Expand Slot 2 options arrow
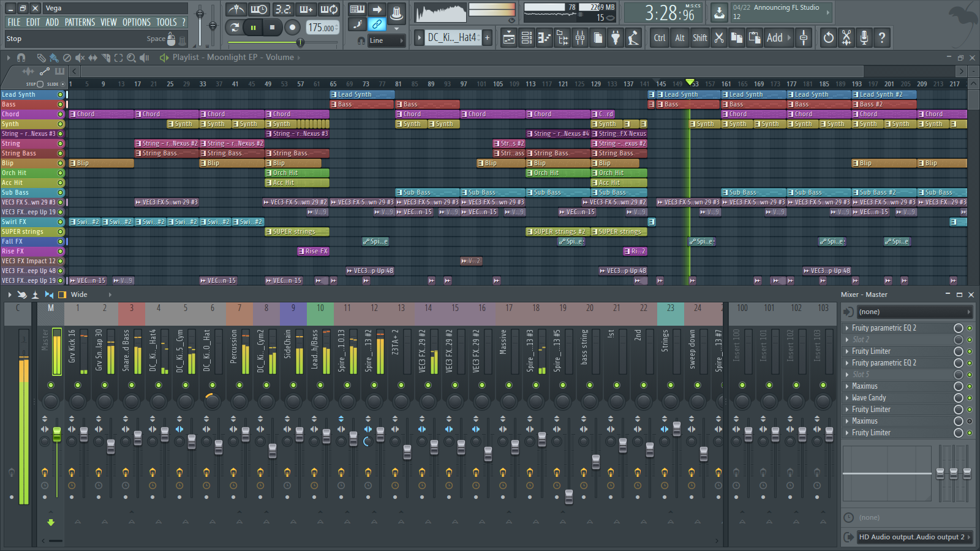The image size is (980, 551). coord(847,340)
